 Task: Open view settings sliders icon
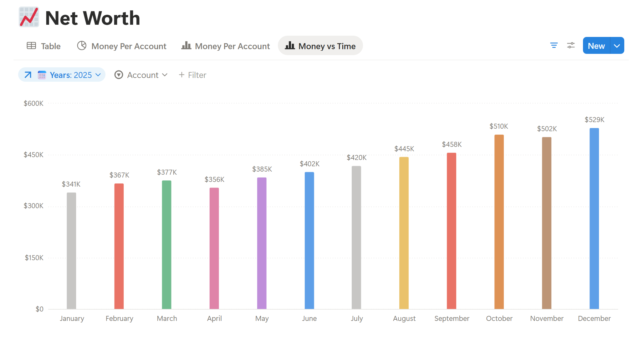click(571, 46)
